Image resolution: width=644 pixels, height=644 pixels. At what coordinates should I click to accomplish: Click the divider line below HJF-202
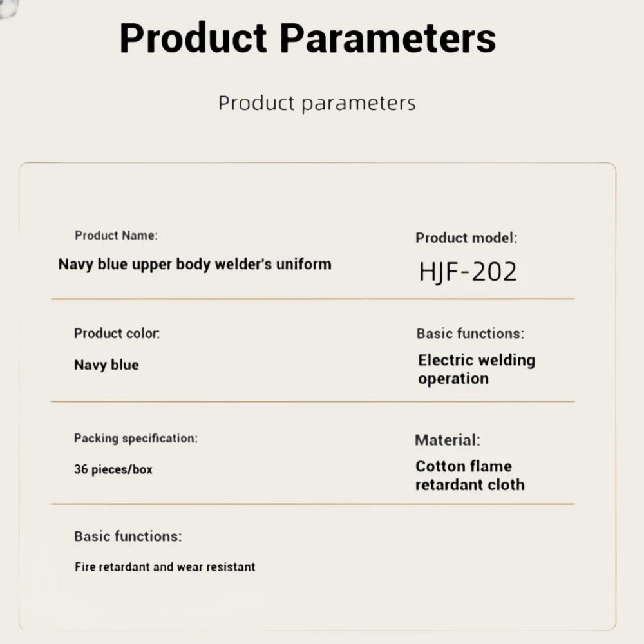pyautogui.click(x=312, y=299)
